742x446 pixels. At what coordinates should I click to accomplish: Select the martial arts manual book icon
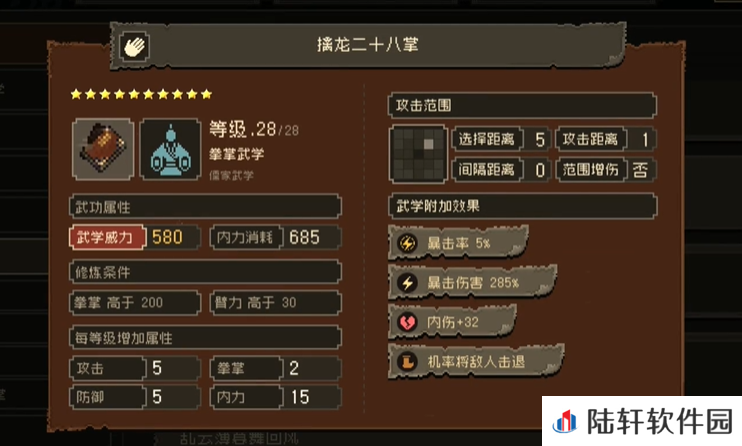click(x=103, y=149)
